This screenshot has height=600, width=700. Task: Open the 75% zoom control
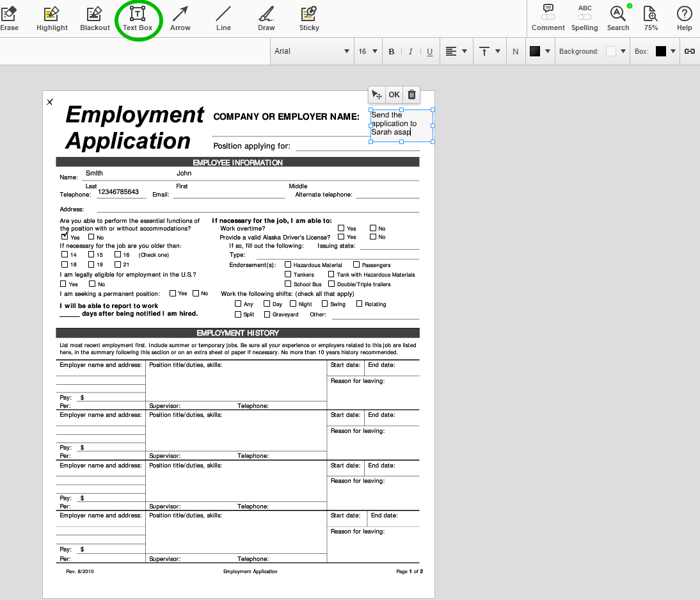click(651, 19)
